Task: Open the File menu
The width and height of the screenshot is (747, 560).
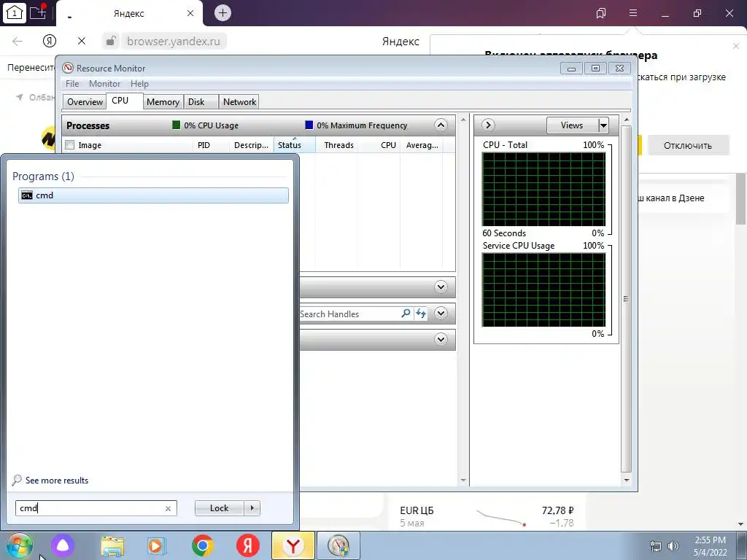Action: point(72,84)
